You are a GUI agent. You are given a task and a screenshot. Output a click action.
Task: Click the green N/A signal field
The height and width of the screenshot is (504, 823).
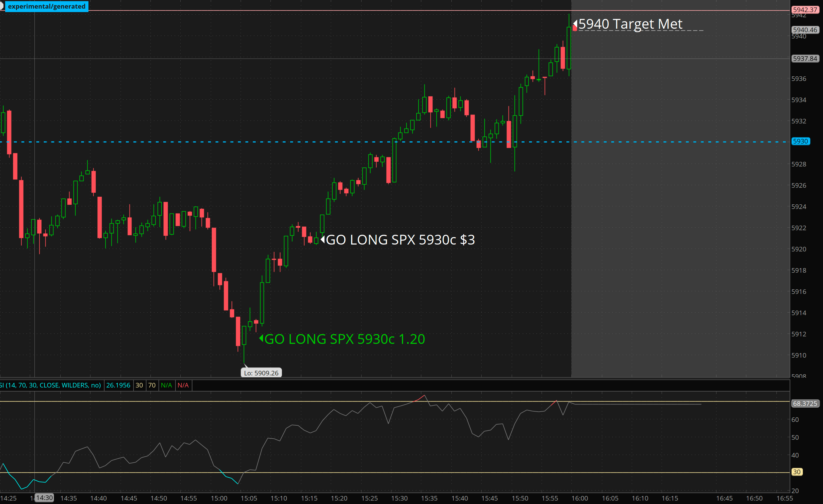coord(166,385)
